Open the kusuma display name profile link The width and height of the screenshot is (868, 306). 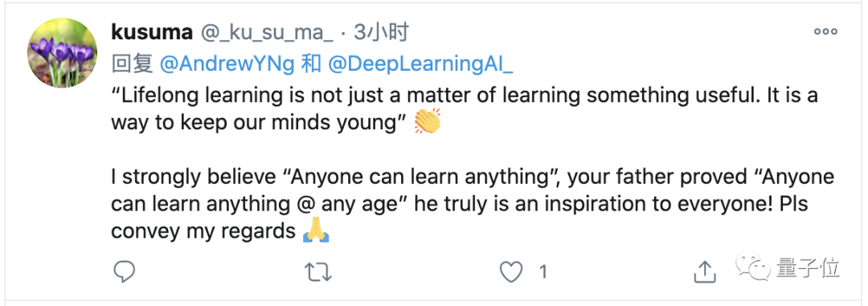click(x=152, y=33)
